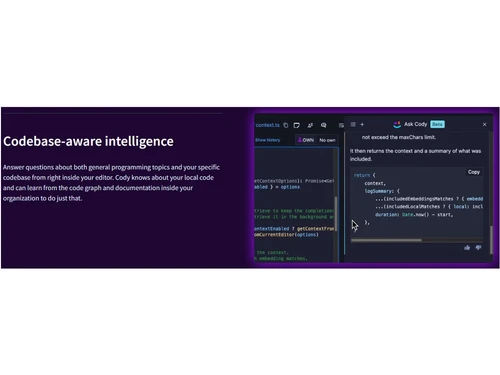Open the context.ts file link

click(268, 125)
